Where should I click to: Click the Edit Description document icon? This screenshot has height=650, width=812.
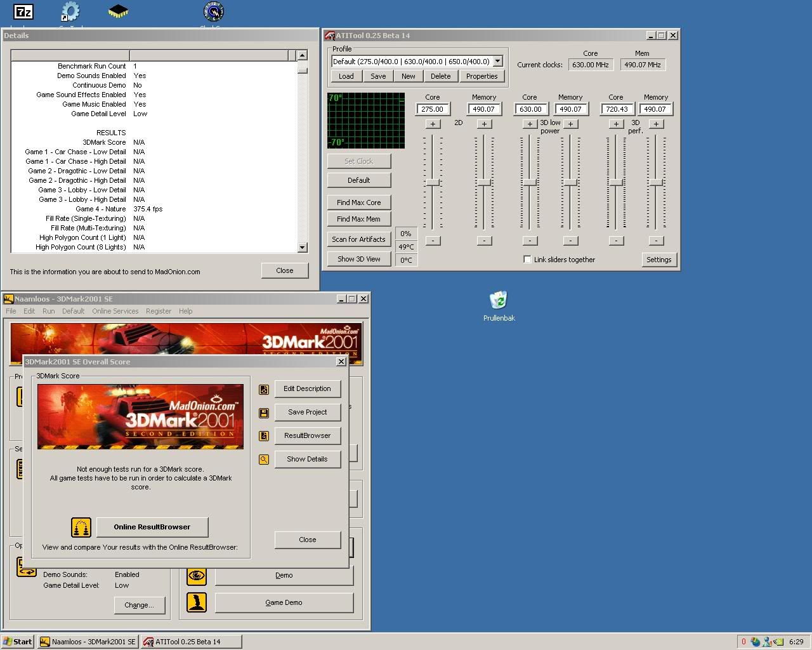coord(264,389)
